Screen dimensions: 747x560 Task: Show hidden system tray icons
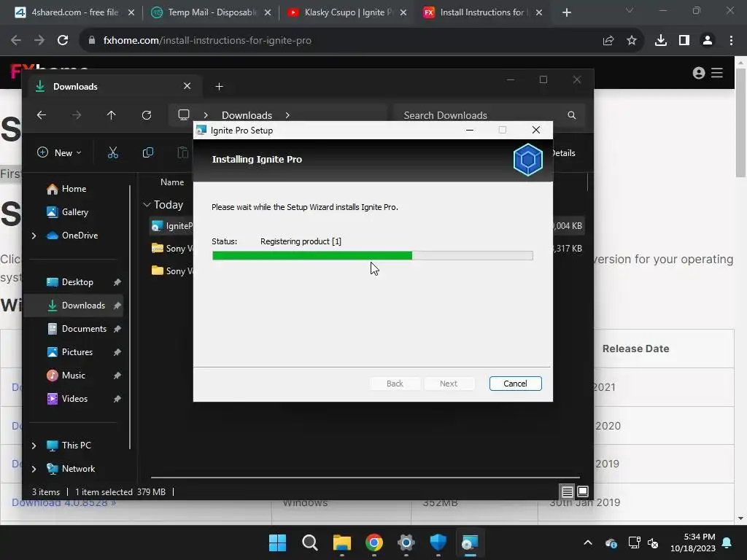point(588,542)
